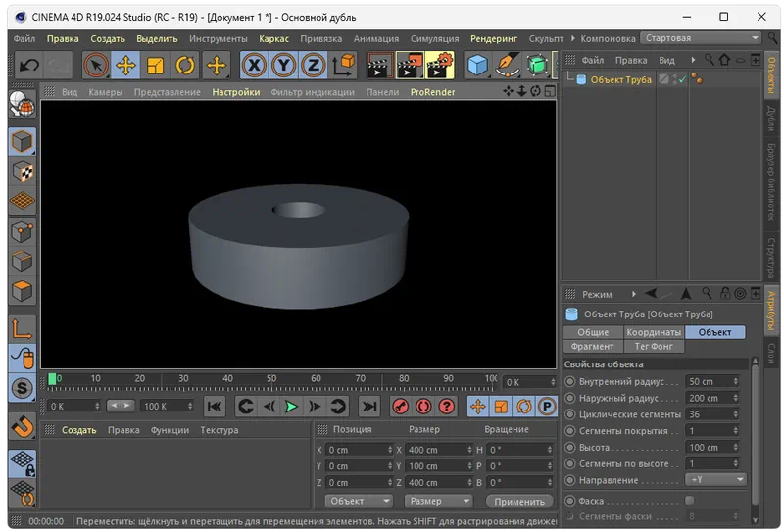
Task: Enable Axis mode L-shaped icon
Action: pos(22,329)
